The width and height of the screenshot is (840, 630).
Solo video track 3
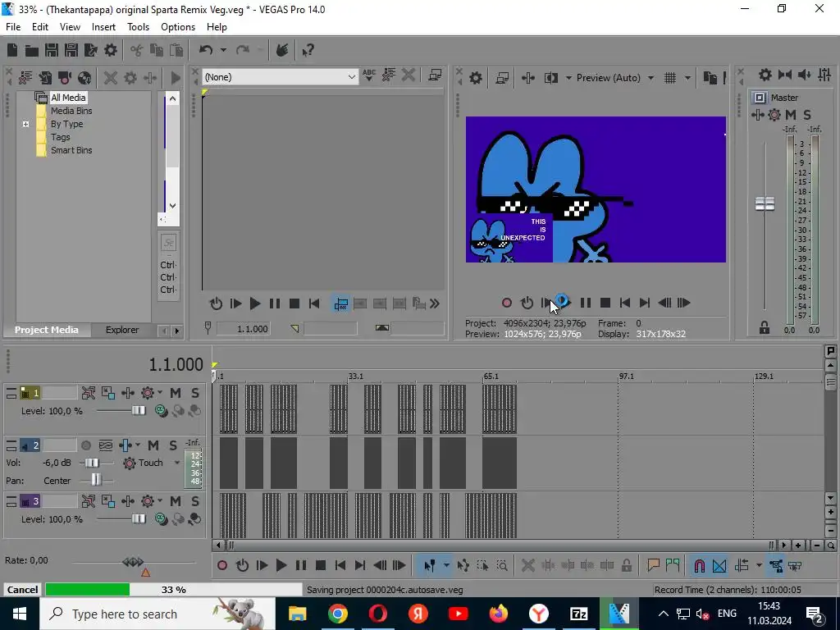pyautogui.click(x=195, y=501)
